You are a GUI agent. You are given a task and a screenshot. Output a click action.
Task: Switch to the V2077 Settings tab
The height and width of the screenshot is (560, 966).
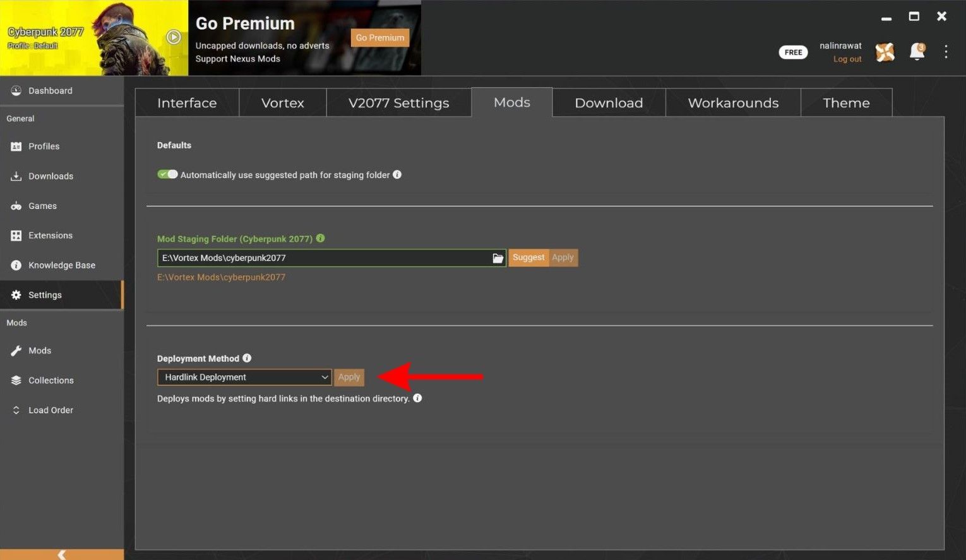coord(398,102)
